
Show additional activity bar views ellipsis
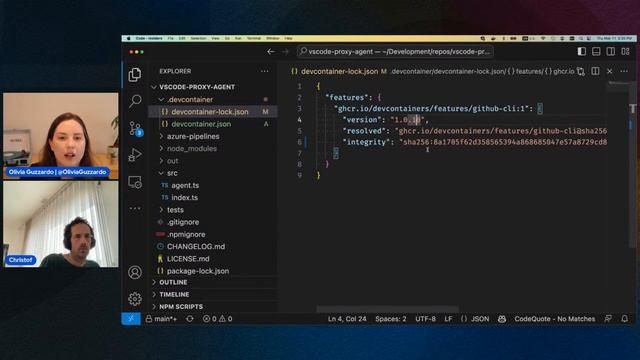click(135, 208)
